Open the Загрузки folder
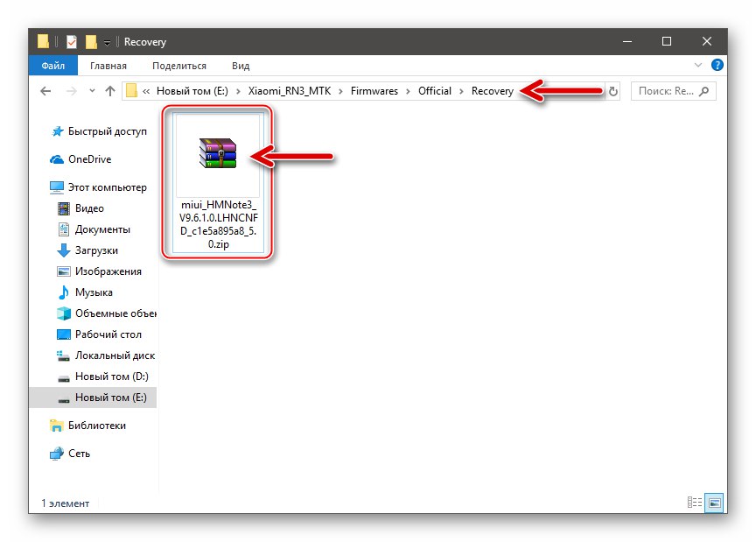Screen dimensions: 756x542 coord(96,250)
